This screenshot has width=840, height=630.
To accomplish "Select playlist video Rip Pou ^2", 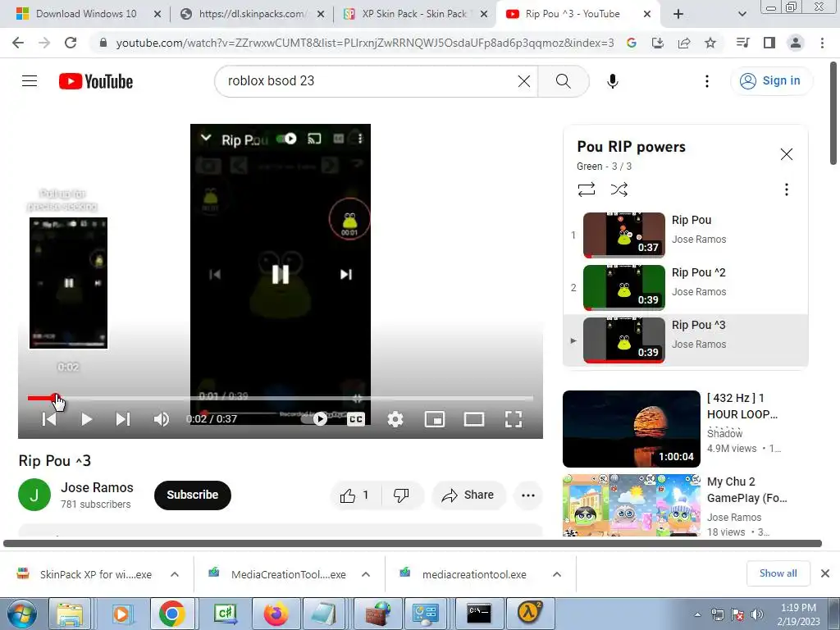I will coord(685,287).
